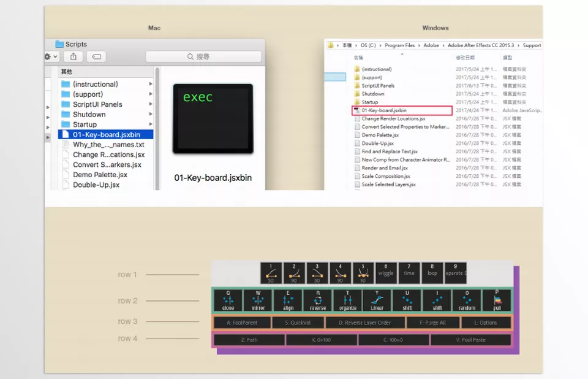Click the I shift keyframes icon

click(x=437, y=300)
